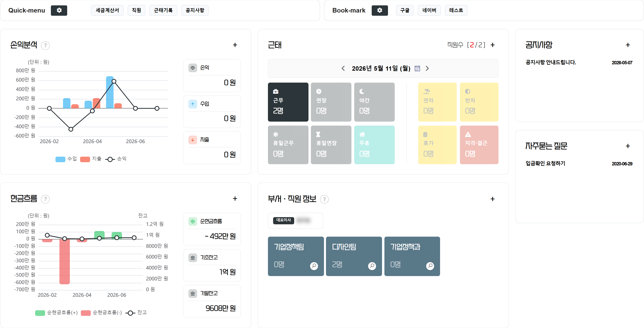Go to next attendance date
The height and width of the screenshot is (328, 644).
pyautogui.click(x=427, y=68)
